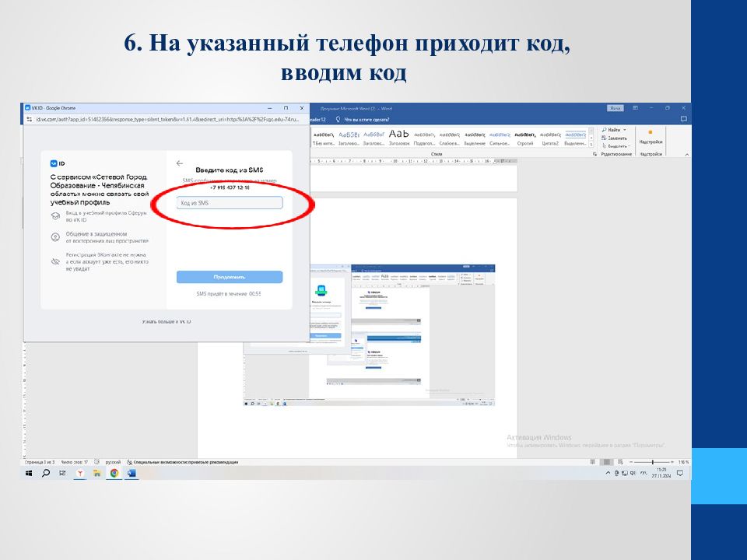Show hidden system tray icons
Screen dimensions: 747x560
tap(608, 474)
